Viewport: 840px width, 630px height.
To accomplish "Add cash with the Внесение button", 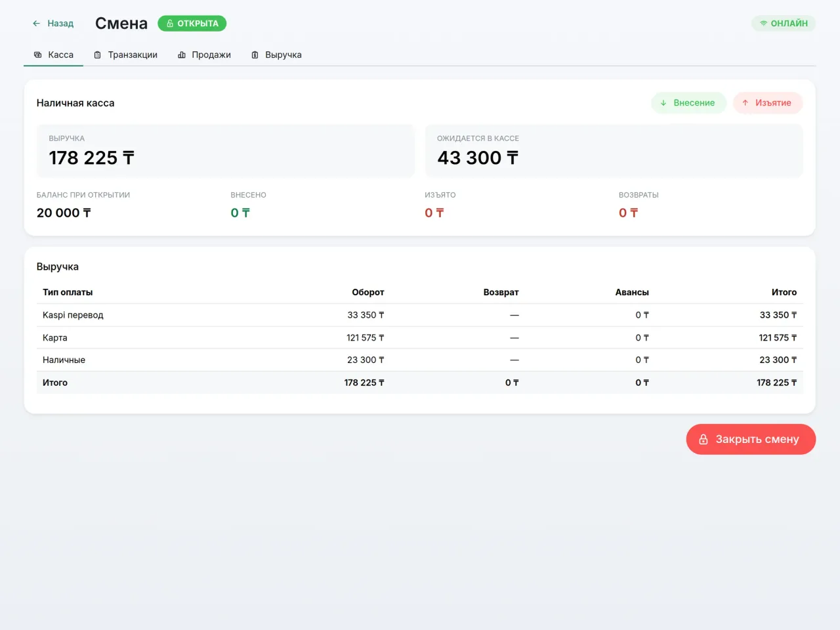I will (688, 103).
